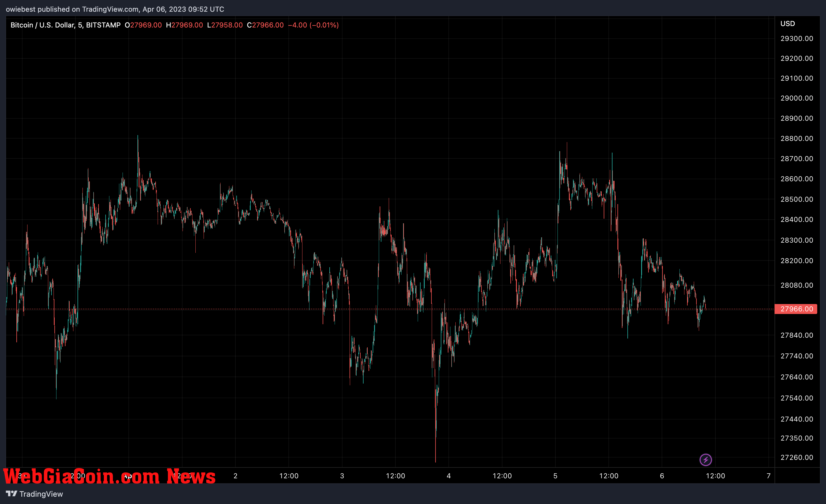Click the 28800.00 price axis label

pos(797,138)
